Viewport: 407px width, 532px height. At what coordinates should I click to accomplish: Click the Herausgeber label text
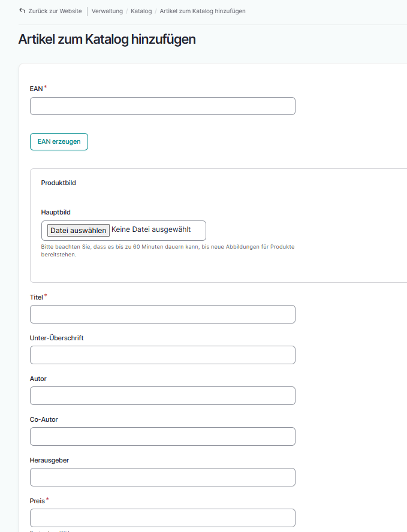pos(49,460)
